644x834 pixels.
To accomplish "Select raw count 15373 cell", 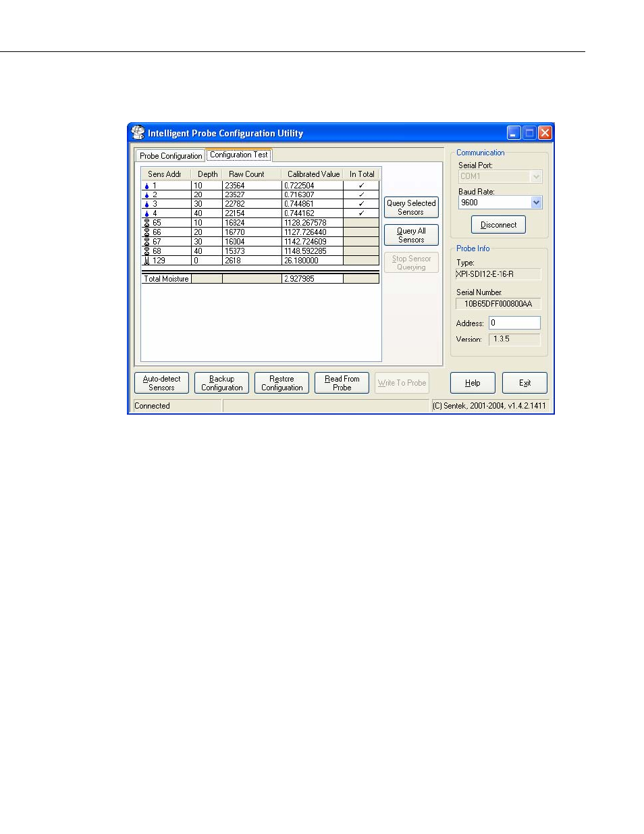I will click(x=252, y=251).
